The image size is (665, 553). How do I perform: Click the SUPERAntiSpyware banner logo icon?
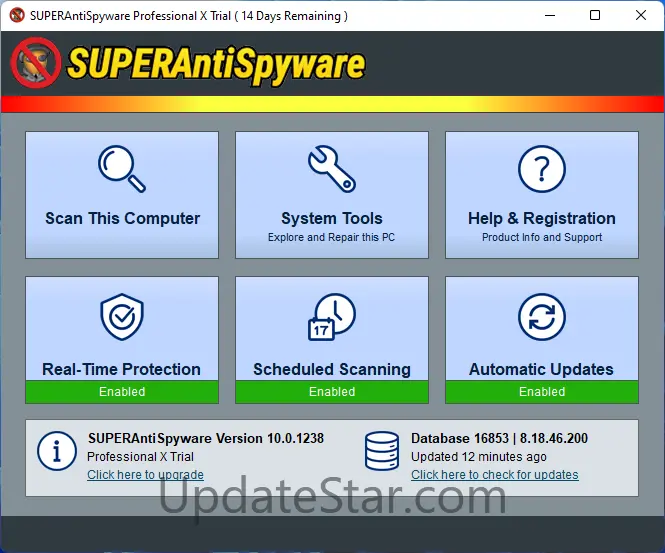tap(36, 63)
